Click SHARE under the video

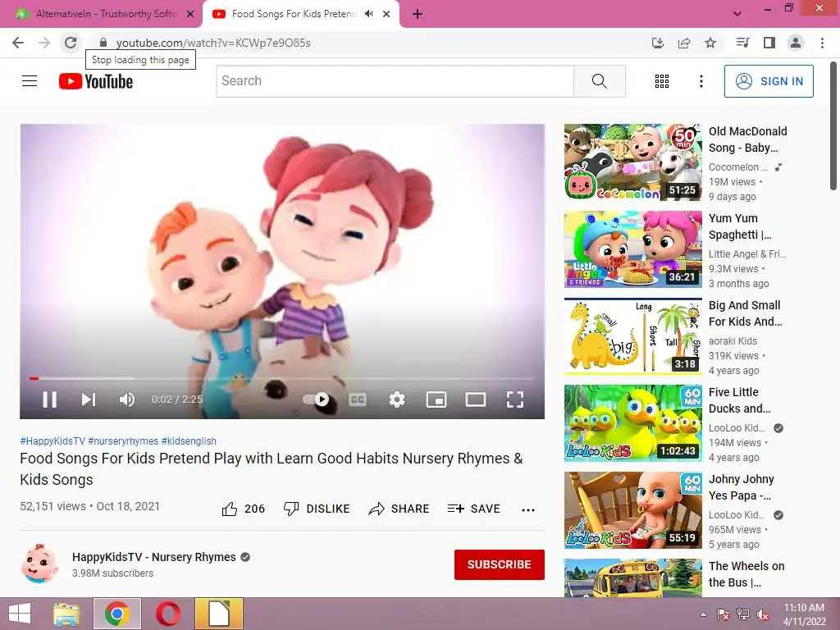[x=399, y=509]
